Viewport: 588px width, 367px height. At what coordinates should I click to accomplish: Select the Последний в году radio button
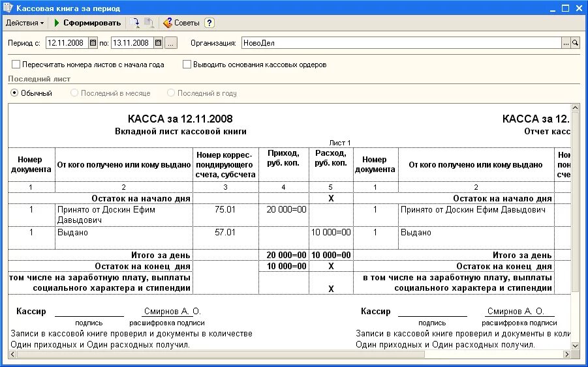(170, 93)
